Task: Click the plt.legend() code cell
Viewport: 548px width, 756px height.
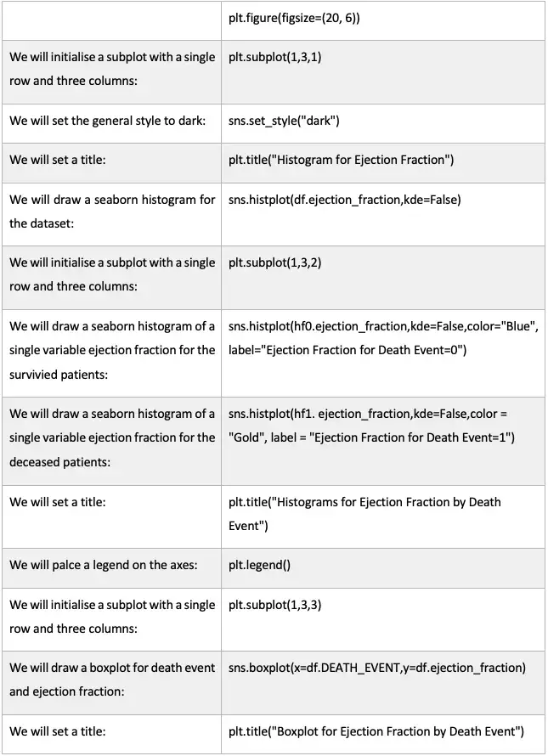Action: [259, 565]
